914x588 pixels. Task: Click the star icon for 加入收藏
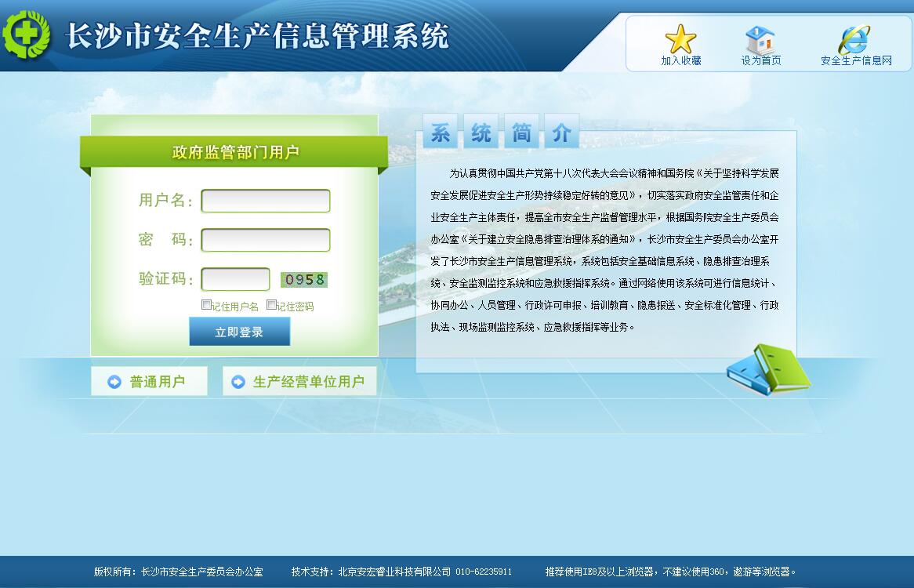(680, 38)
